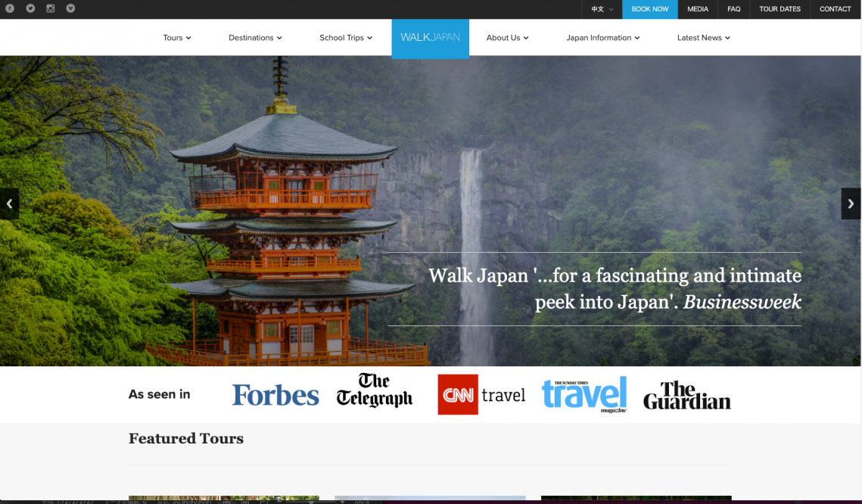Click the CNN travel logo
Image resolution: width=862 pixels, height=504 pixels.
(x=481, y=395)
